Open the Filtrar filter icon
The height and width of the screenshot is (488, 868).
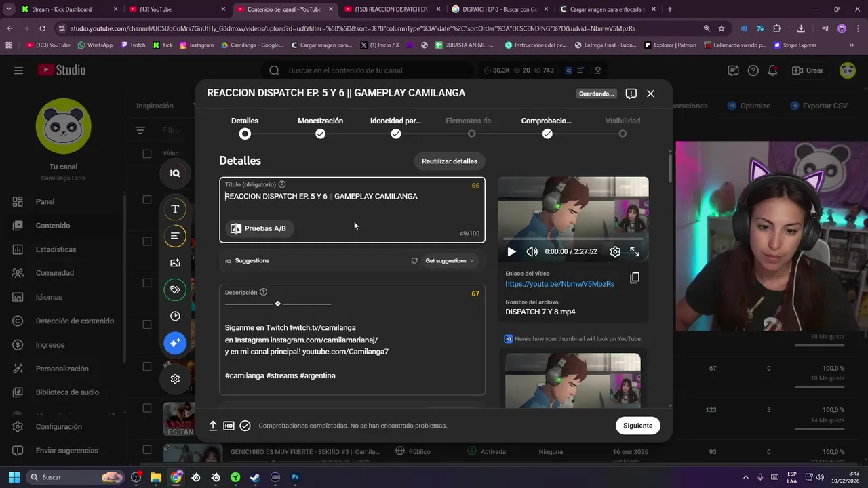(x=140, y=130)
